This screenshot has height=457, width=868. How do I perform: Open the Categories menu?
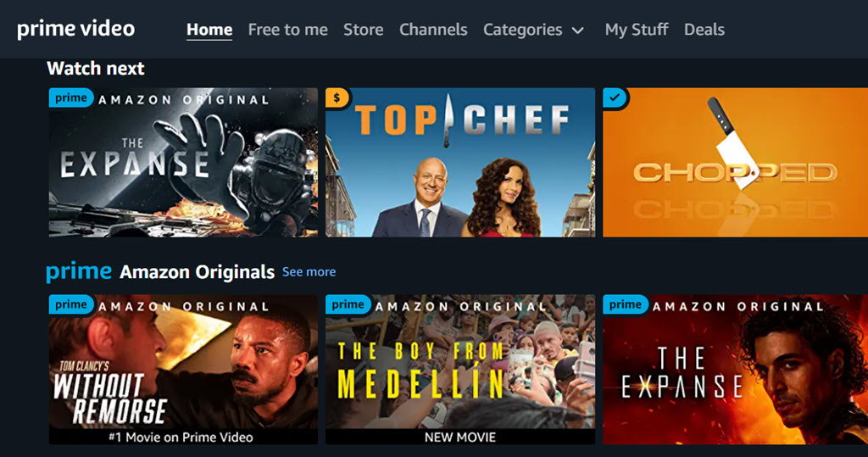[x=522, y=30]
